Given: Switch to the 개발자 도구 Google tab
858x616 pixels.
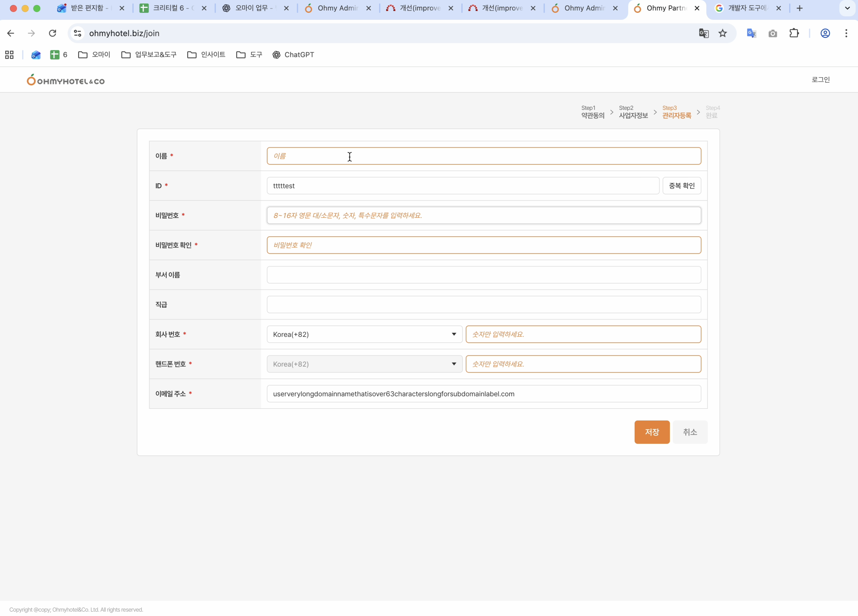Looking at the screenshot, I should pos(745,8).
